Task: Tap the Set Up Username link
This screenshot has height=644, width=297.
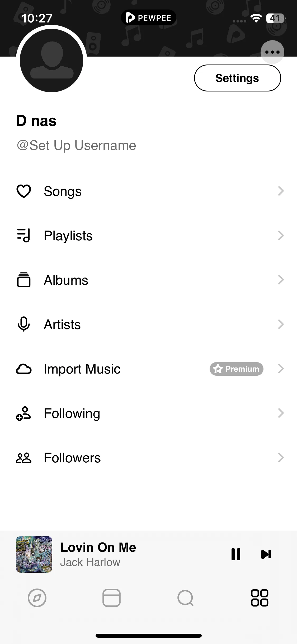Action: (76, 145)
